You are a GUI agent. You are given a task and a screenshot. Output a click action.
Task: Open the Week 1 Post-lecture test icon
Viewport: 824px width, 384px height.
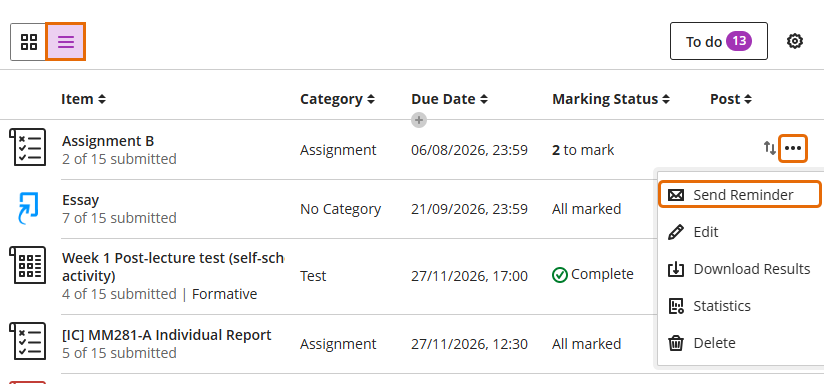pyautogui.click(x=28, y=265)
